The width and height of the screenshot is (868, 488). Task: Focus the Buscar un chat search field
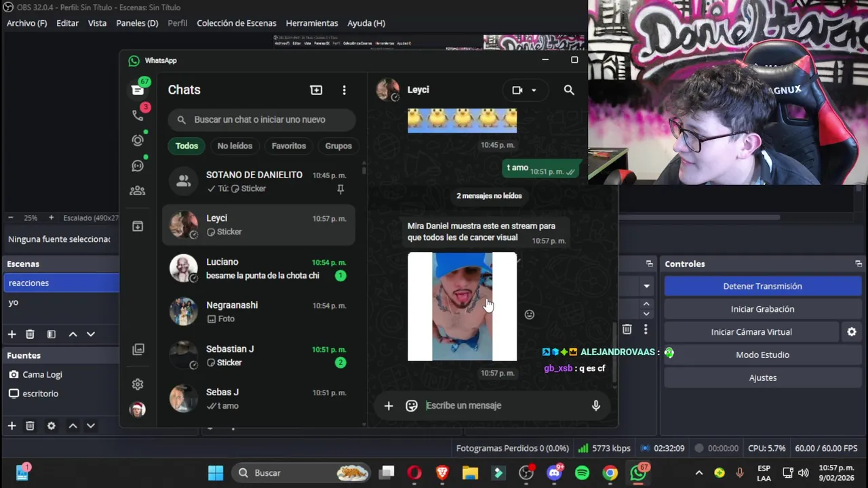pyautogui.click(x=262, y=119)
